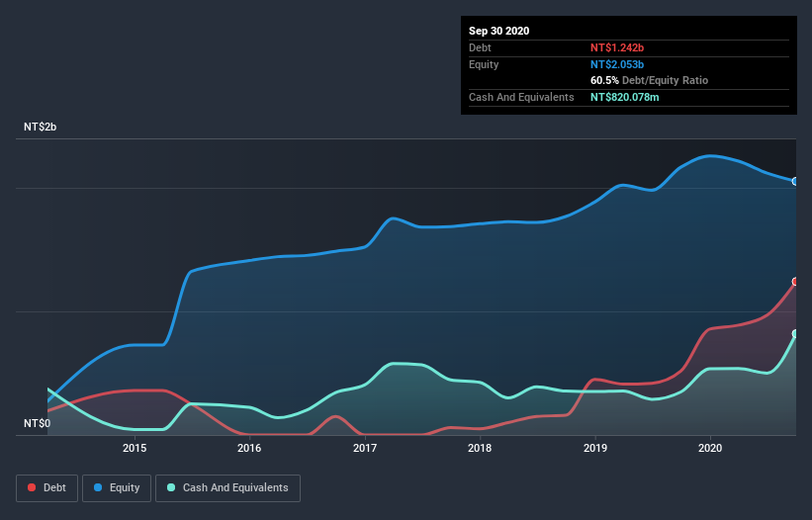Click the red Debt legend dot
Image resolution: width=812 pixels, height=520 pixels.
coord(32,487)
